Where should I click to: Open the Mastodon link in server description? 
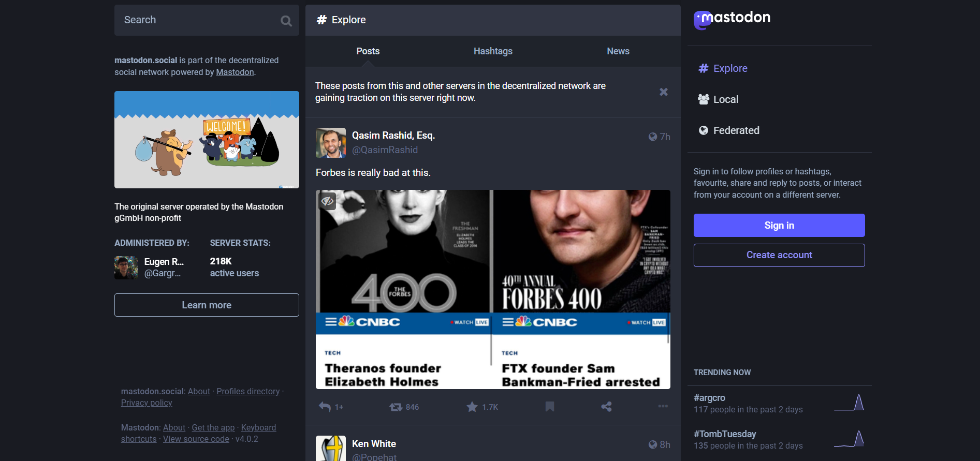coord(235,72)
